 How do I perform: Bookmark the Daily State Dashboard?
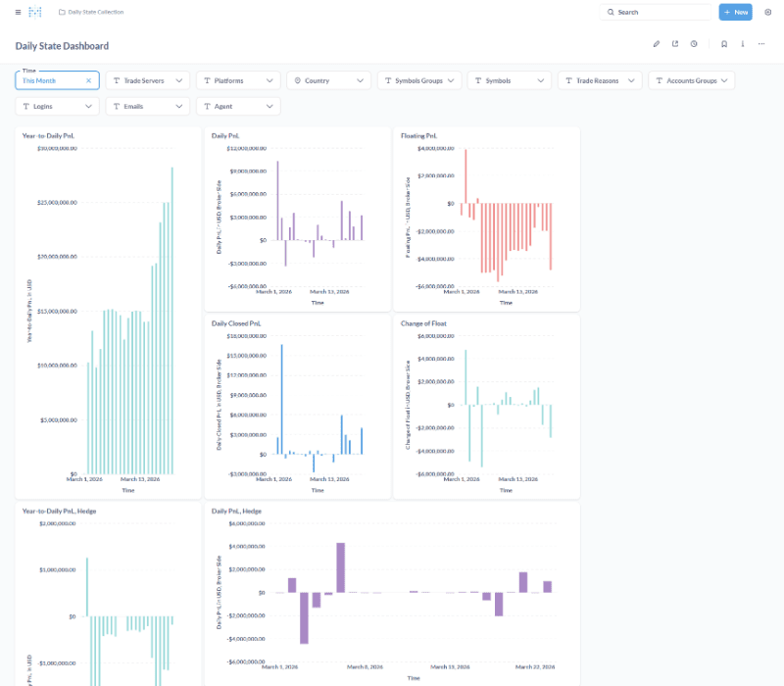tap(724, 45)
